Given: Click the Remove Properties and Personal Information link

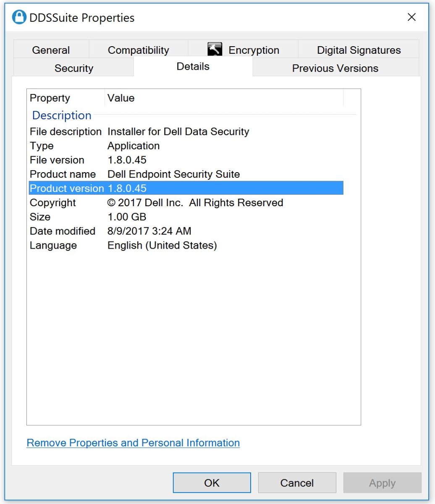Looking at the screenshot, I should pos(133,443).
